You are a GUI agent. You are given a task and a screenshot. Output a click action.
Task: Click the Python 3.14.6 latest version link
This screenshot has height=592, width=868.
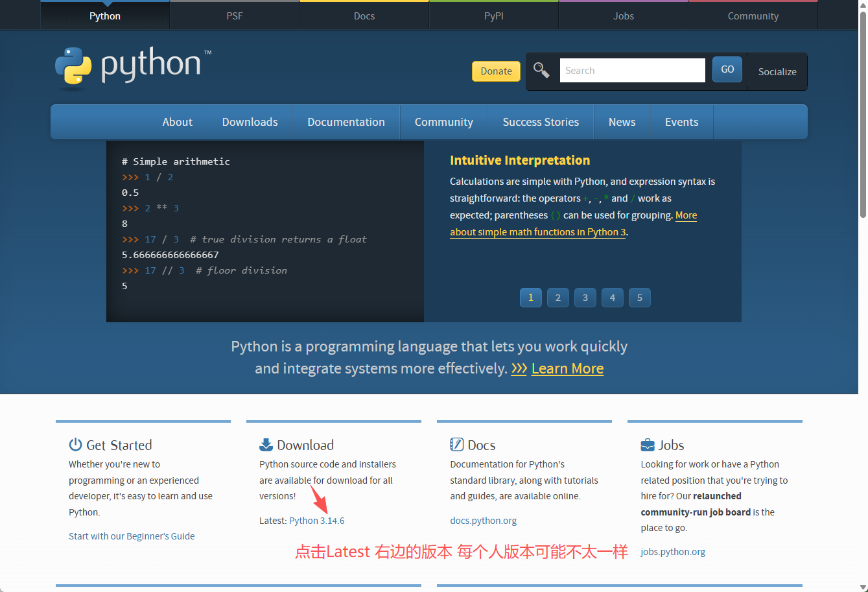(317, 521)
